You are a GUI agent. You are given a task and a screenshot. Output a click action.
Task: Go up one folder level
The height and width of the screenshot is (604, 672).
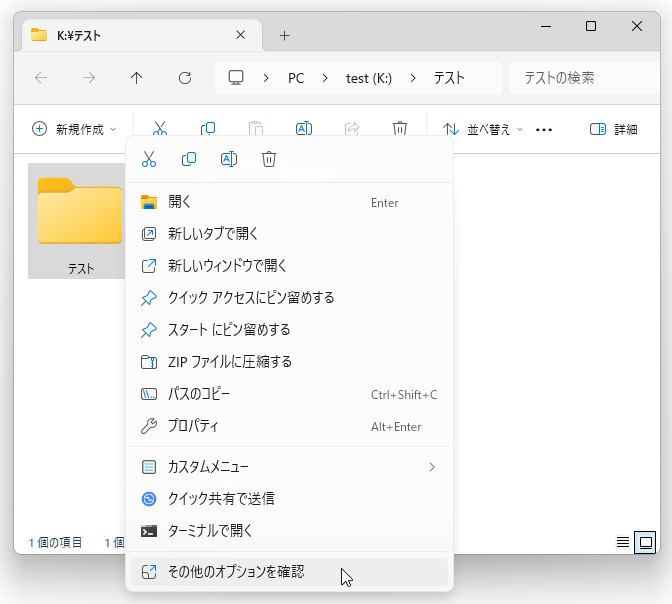coord(137,78)
